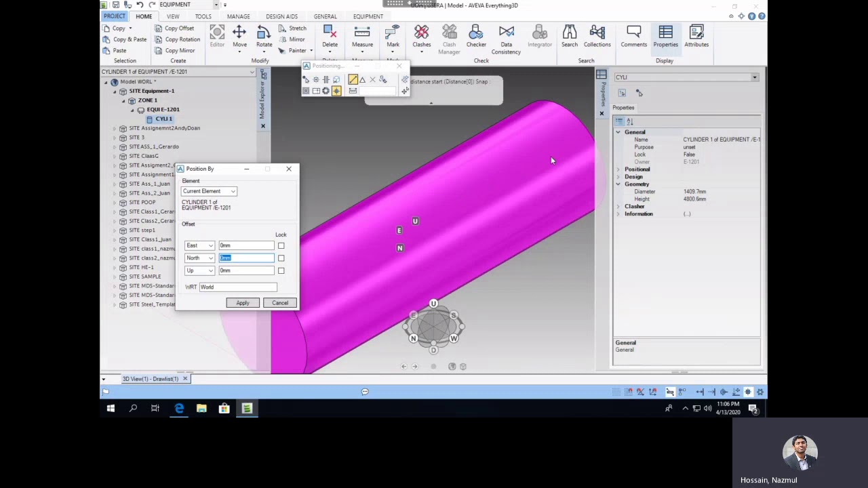Switch to the MANAGE ribbon tab
Image resolution: width=868 pixels, height=488 pixels.
pyautogui.click(x=238, y=16)
